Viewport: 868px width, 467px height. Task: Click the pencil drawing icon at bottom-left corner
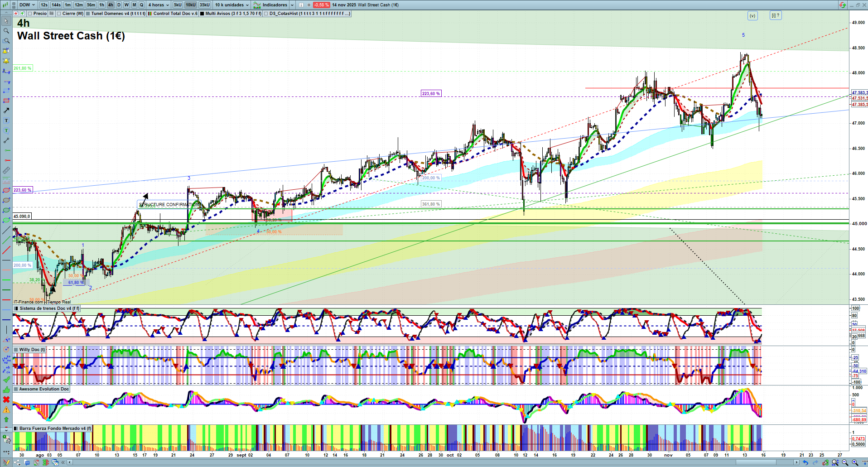(6, 462)
